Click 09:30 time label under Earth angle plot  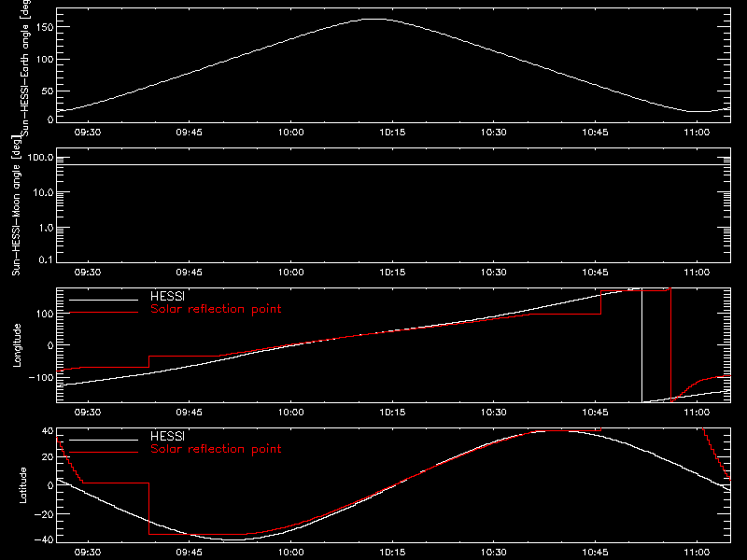88,133
